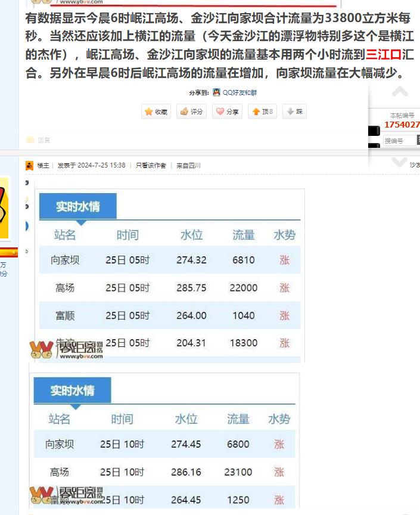This screenshot has height=515, width=420.
Task: Share to QQ好友和群
Action: coord(239,93)
